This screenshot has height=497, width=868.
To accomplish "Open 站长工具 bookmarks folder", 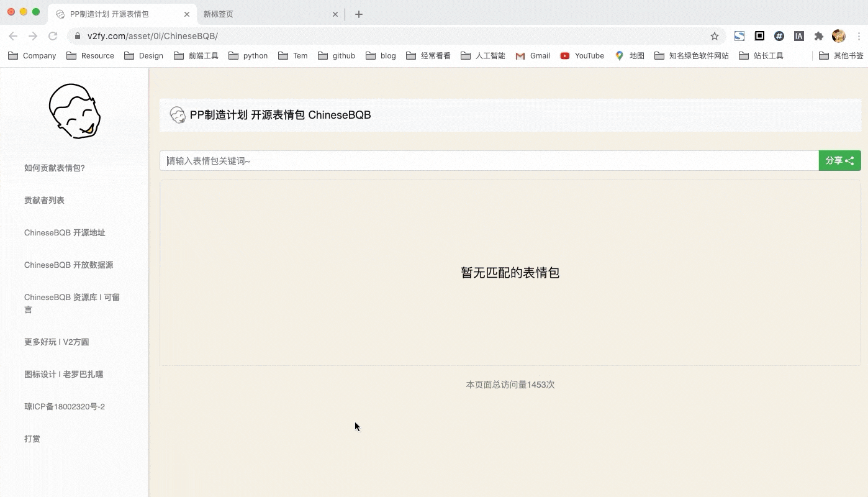I will 761,55.
